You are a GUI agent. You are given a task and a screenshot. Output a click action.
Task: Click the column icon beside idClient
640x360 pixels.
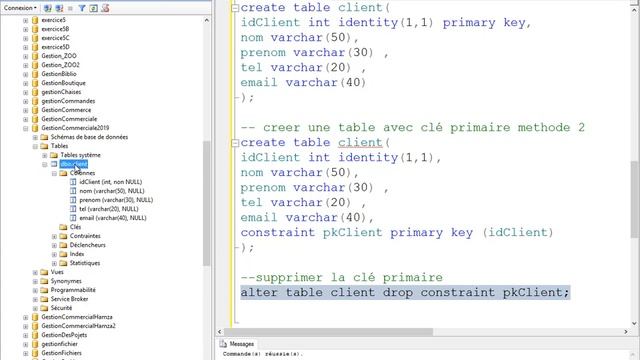click(x=73, y=182)
